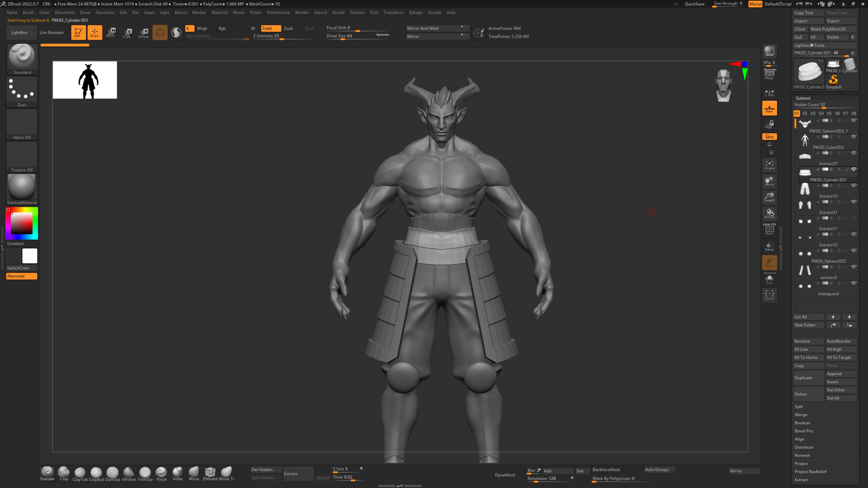
Task: Open the Stroke menu
Action: tap(338, 12)
